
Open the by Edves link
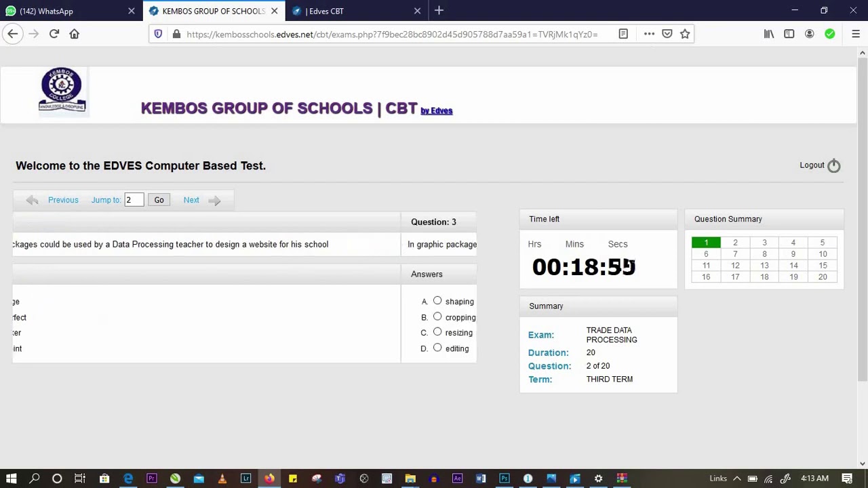[436, 110]
